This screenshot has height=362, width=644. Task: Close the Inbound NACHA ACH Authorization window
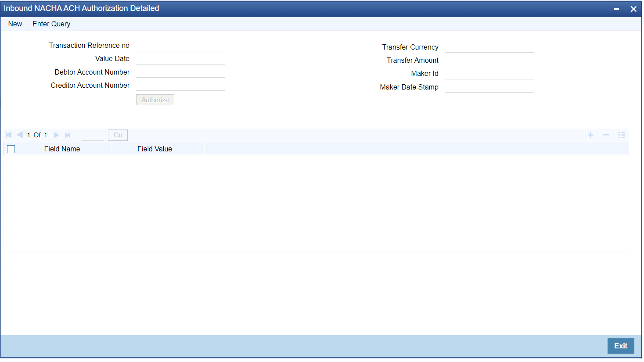point(633,9)
